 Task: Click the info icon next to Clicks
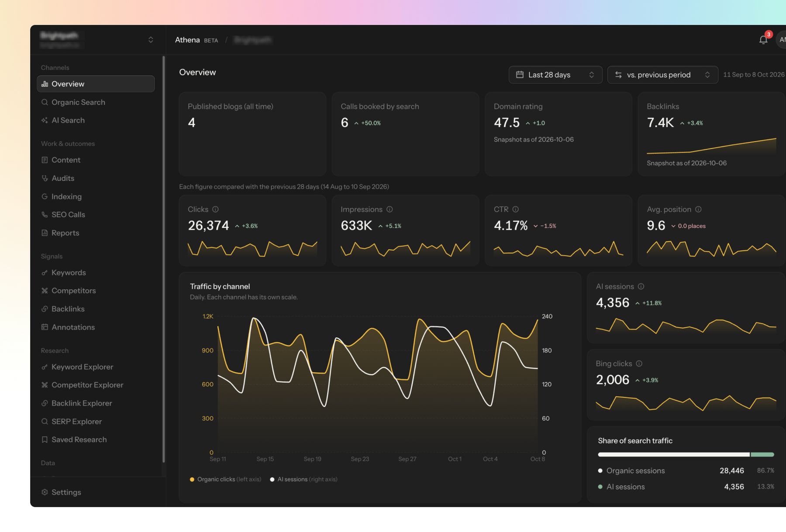pyautogui.click(x=215, y=209)
